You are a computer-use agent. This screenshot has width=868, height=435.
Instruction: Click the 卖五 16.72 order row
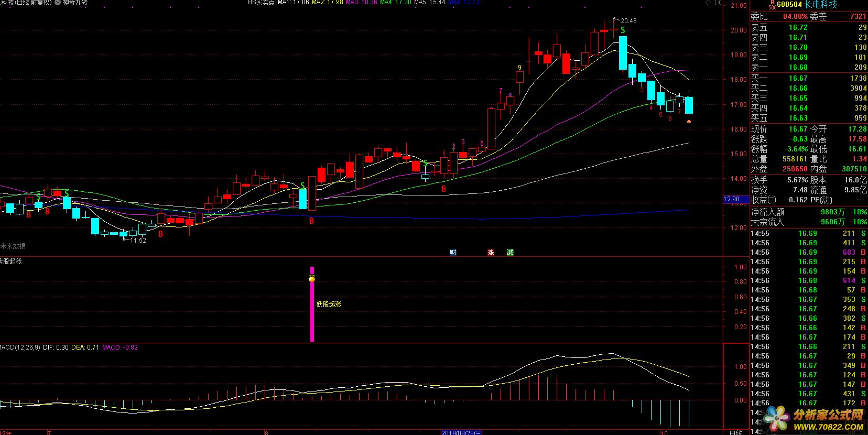tap(809, 27)
